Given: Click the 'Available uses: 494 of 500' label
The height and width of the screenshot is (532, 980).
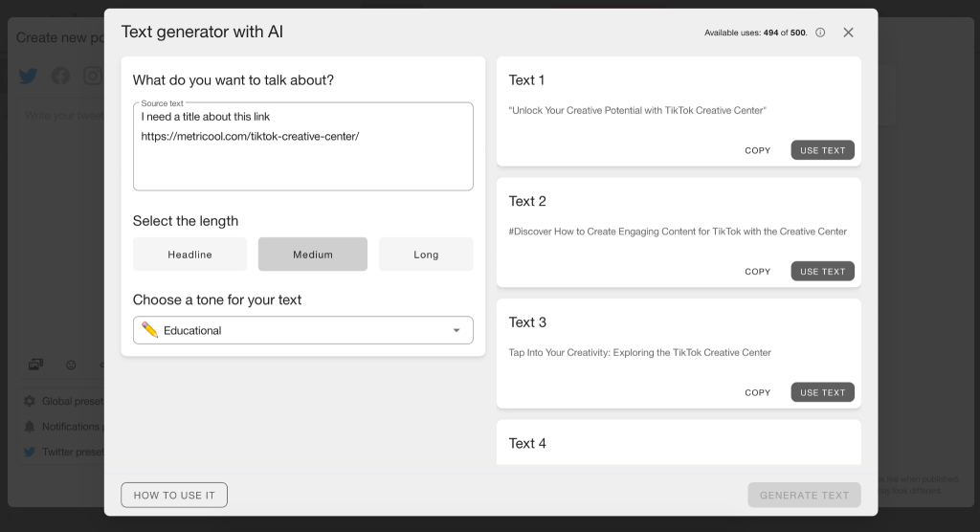Looking at the screenshot, I should pyautogui.click(x=756, y=33).
